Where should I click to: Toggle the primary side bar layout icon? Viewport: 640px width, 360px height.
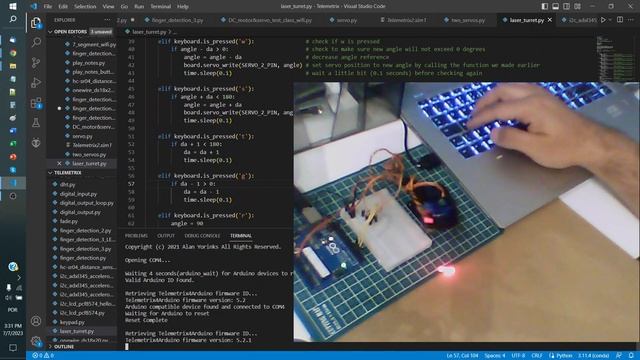[544, 6]
